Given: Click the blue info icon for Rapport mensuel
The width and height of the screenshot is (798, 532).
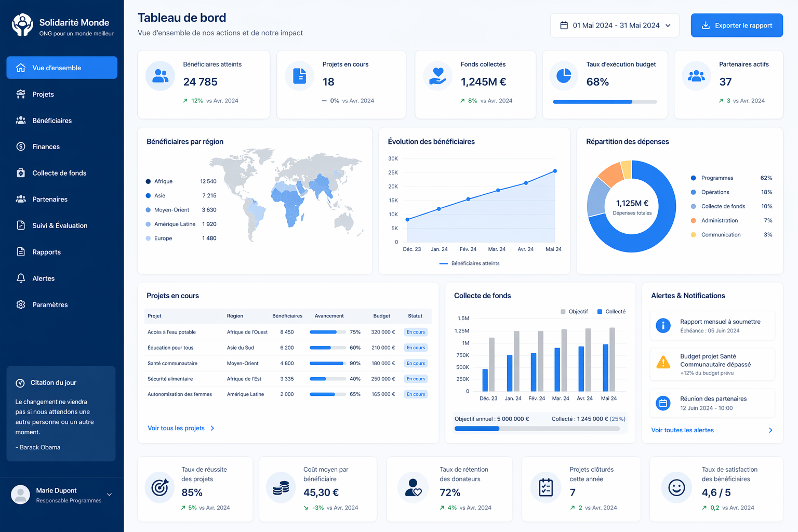Looking at the screenshot, I should pyautogui.click(x=663, y=326).
